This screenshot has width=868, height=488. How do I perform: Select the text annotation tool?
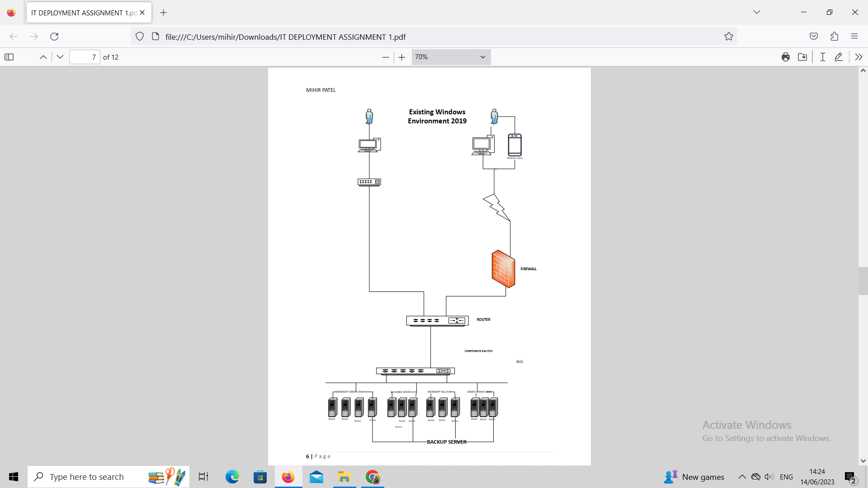(x=822, y=57)
